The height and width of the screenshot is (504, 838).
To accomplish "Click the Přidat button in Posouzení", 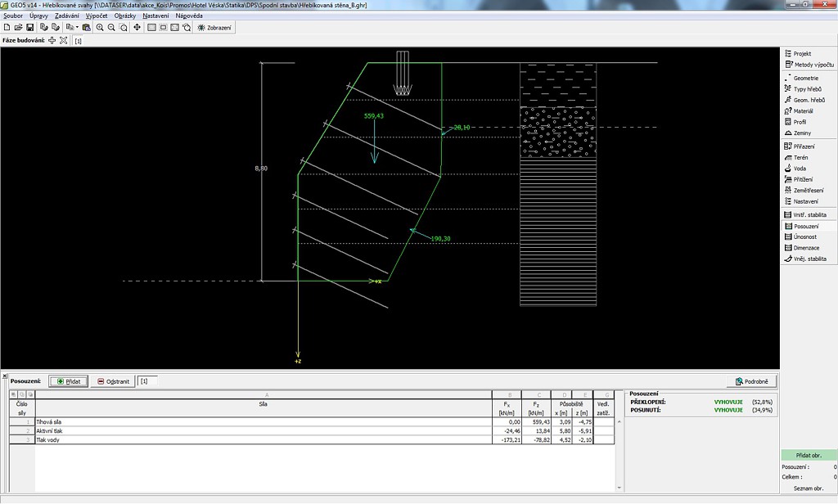I will (68, 381).
